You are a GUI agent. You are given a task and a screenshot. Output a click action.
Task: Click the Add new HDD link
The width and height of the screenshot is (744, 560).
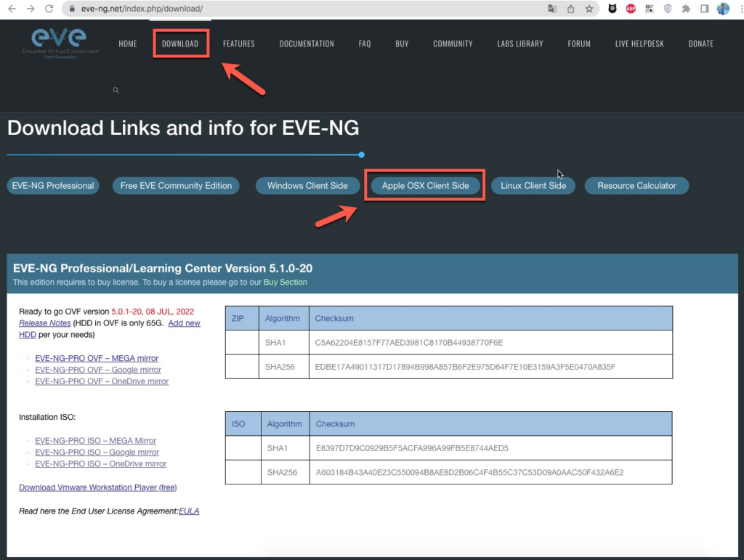pos(184,323)
